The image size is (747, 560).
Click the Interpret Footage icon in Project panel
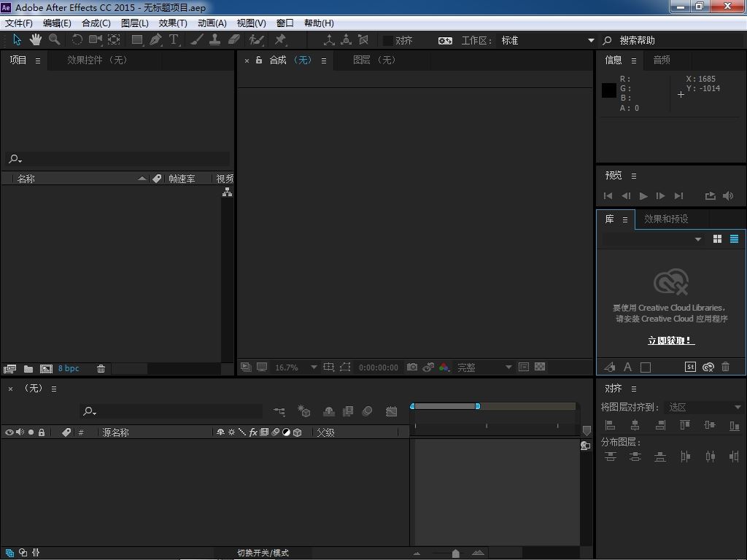pos(9,368)
